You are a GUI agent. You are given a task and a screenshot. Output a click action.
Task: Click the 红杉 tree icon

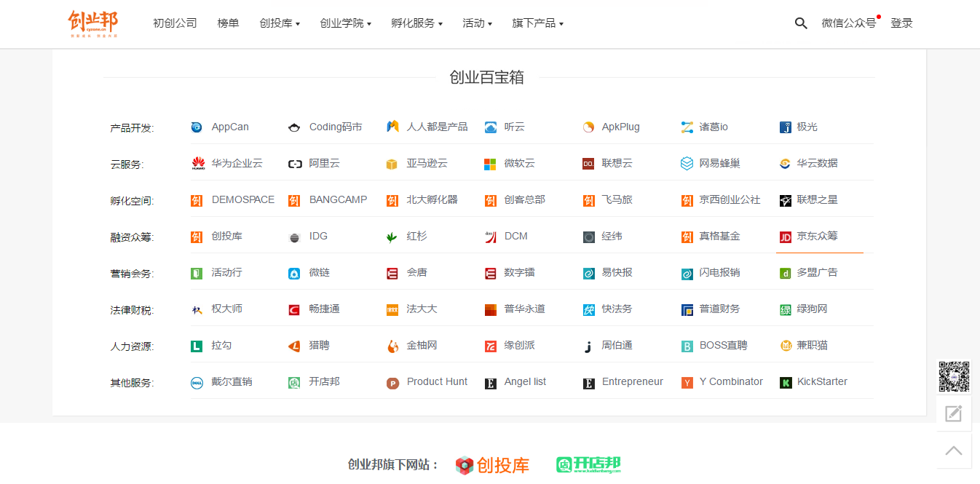[x=392, y=237]
